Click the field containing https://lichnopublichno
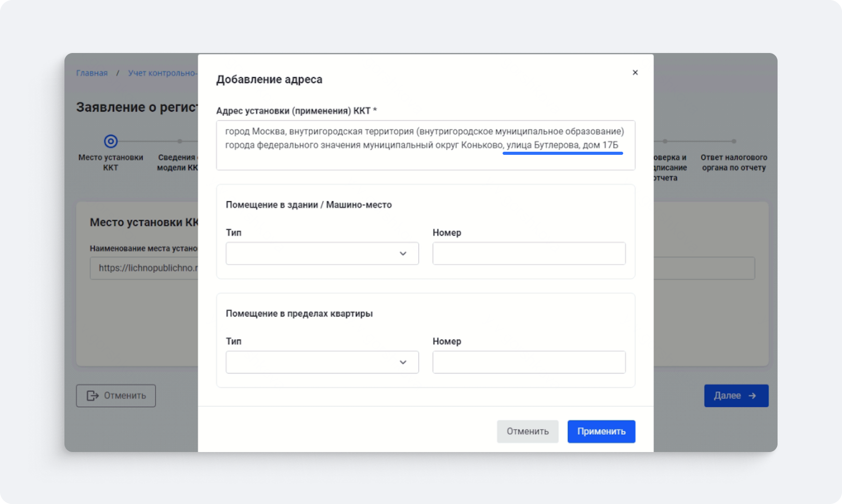 (144, 268)
